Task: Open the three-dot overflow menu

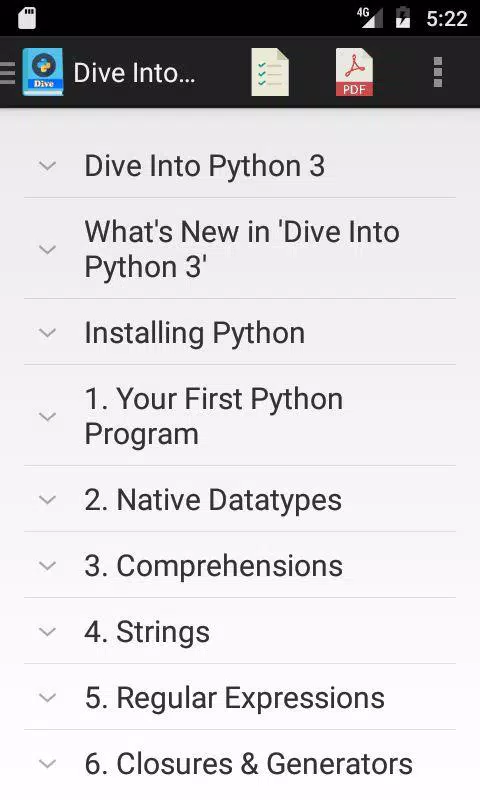Action: click(x=438, y=72)
